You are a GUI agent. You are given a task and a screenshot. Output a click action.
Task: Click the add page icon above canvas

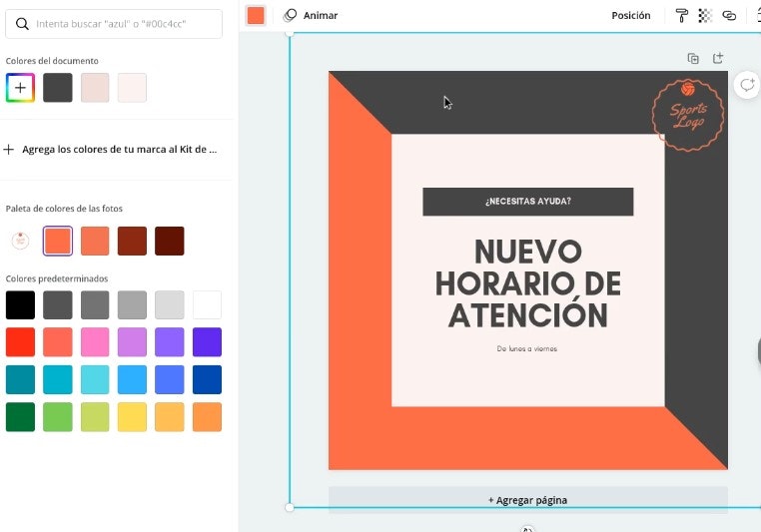(x=718, y=58)
